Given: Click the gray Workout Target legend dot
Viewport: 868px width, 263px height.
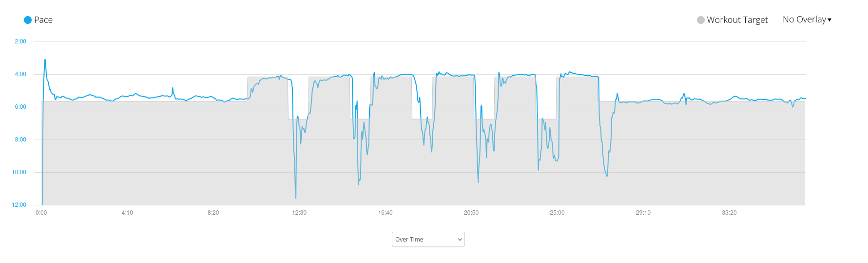Looking at the screenshot, I should (x=701, y=20).
